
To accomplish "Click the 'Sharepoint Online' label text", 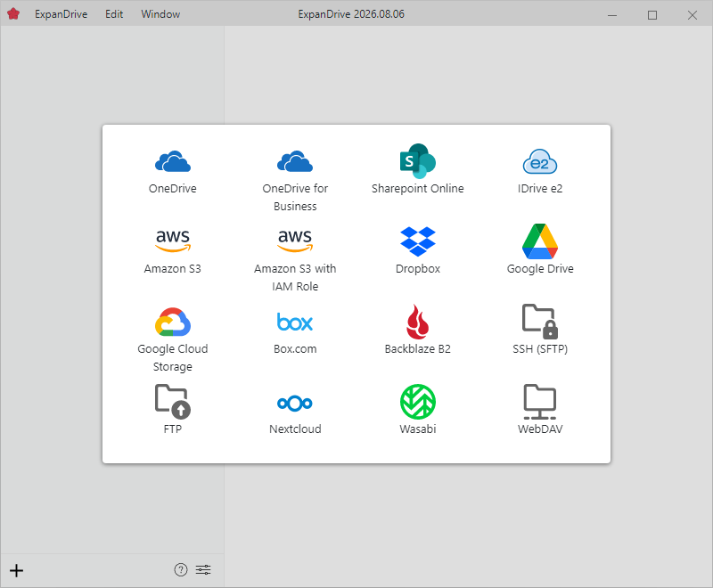I will pyautogui.click(x=418, y=189).
